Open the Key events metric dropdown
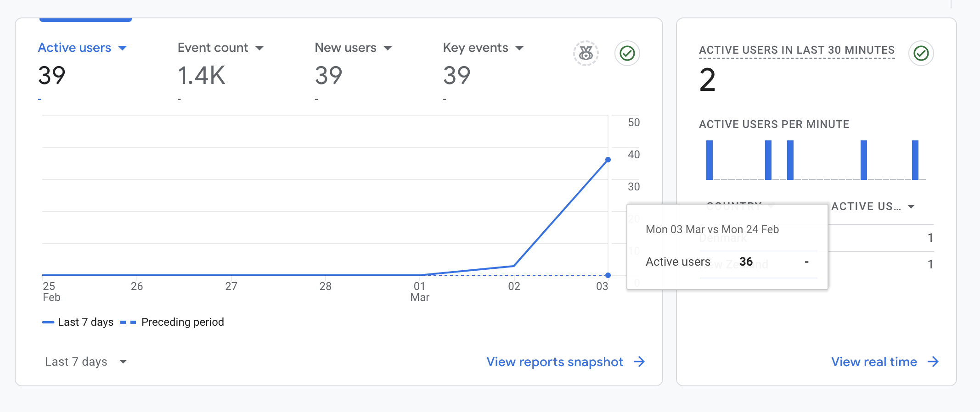Screen dimensions: 980x412 (519, 48)
